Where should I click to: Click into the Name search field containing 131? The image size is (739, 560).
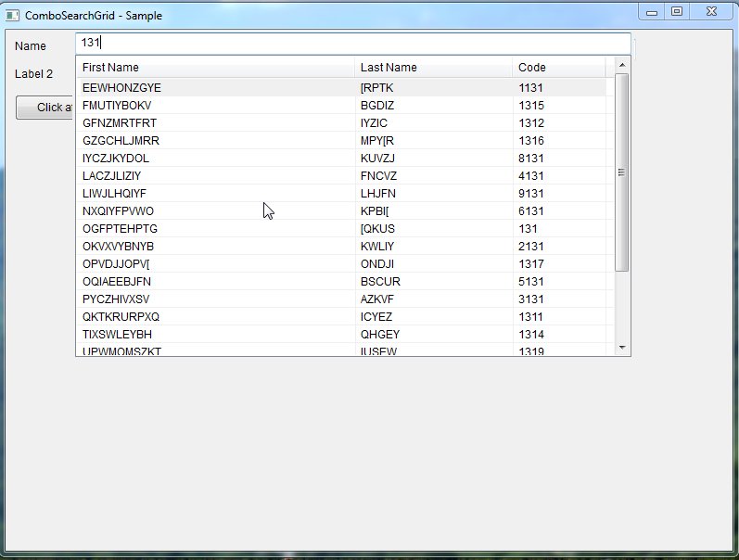coord(352,44)
